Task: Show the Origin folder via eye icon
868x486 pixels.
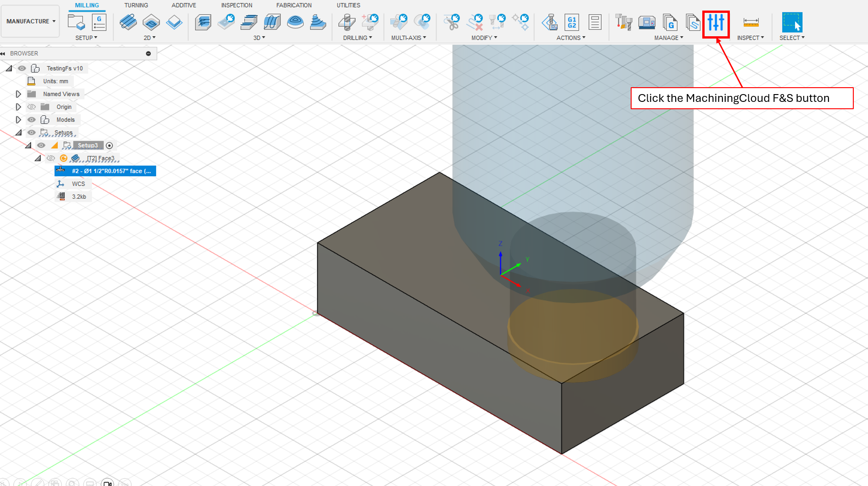Action: (x=31, y=107)
